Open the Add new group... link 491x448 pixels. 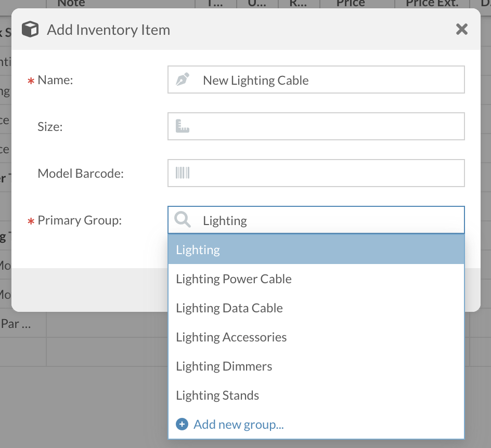(x=239, y=425)
